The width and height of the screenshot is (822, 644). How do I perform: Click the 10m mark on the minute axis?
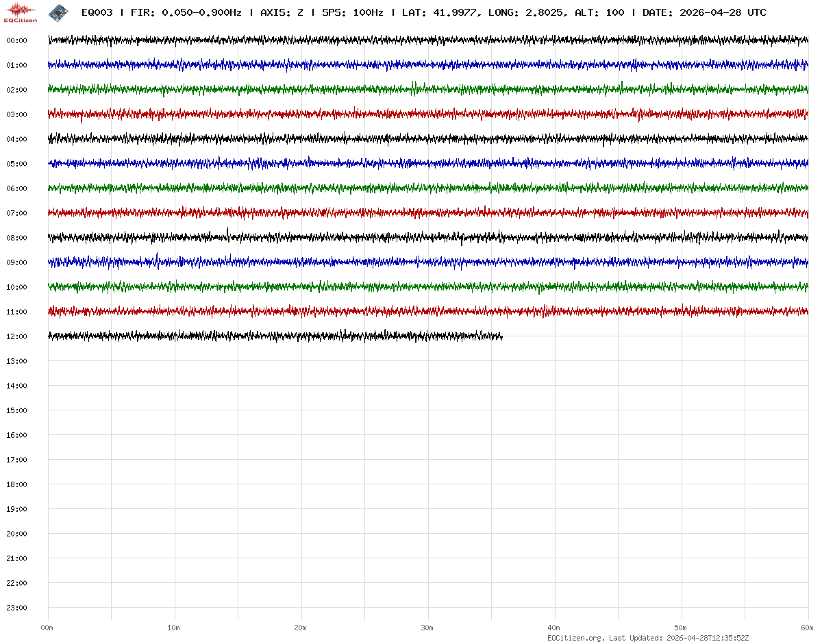click(x=174, y=628)
